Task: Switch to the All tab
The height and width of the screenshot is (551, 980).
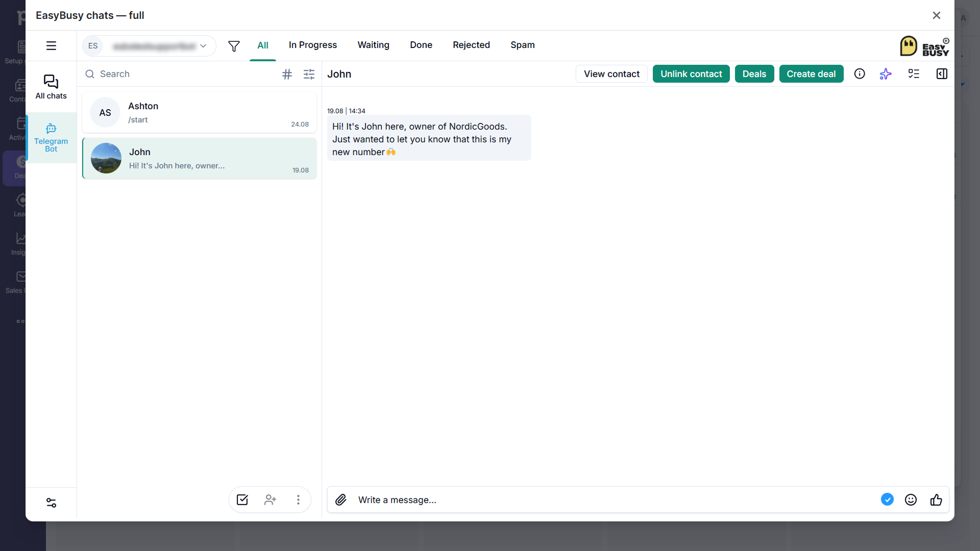Action: pos(263,45)
